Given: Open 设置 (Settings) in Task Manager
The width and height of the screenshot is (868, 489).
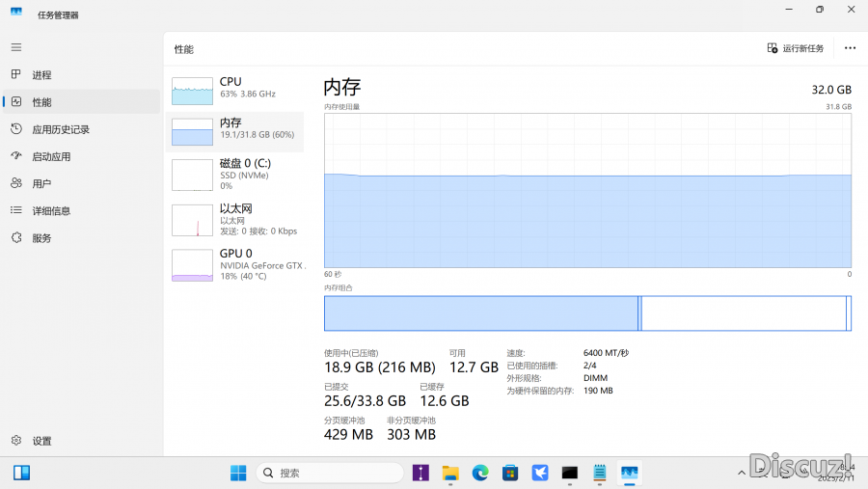Looking at the screenshot, I should click(x=41, y=441).
